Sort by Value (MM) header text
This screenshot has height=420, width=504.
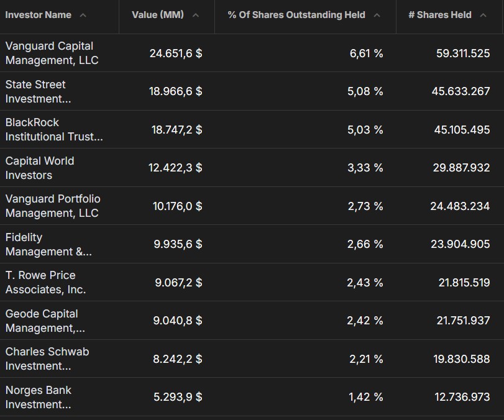coord(158,15)
